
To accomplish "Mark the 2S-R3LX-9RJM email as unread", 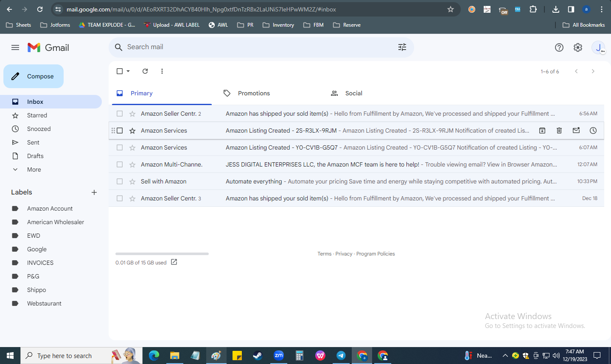I will [576, 131].
